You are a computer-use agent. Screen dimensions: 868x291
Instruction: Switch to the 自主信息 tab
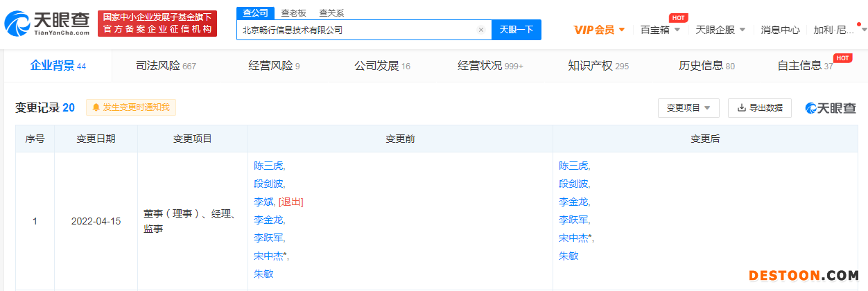pos(806,66)
